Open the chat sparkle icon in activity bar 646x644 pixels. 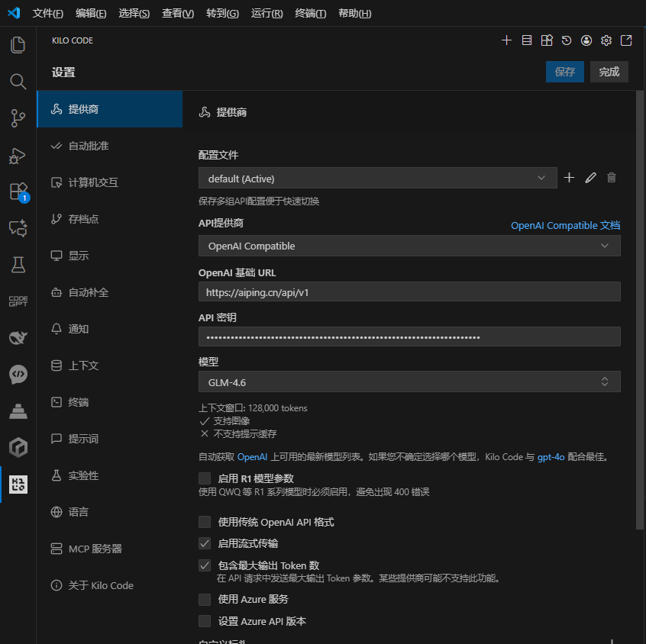pos(18,228)
